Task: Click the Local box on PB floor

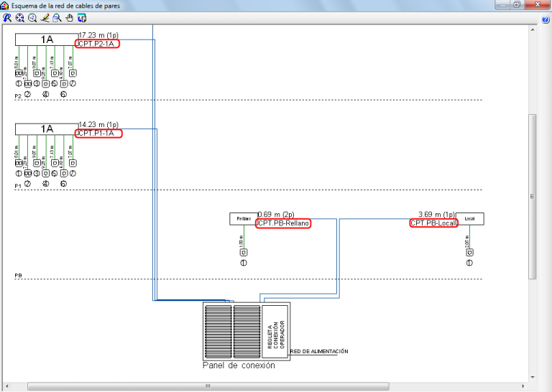Action: pyautogui.click(x=469, y=219)
